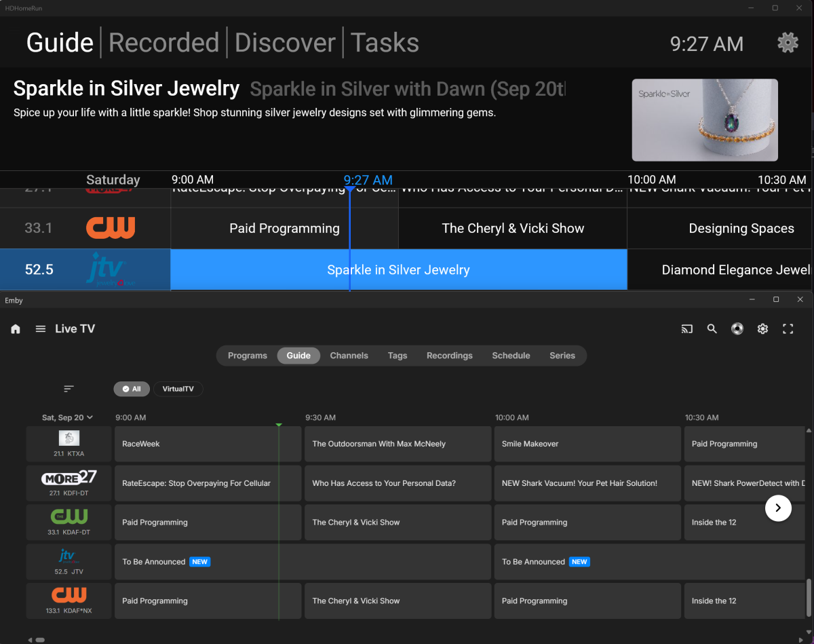Click the 10:00 AM header in HDHomeRun

652,180
